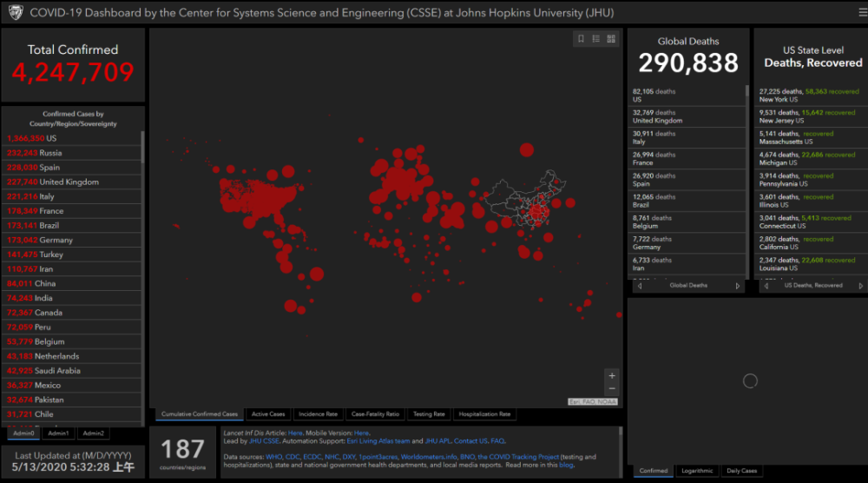Open the FAQ link

tap(497, 441)
